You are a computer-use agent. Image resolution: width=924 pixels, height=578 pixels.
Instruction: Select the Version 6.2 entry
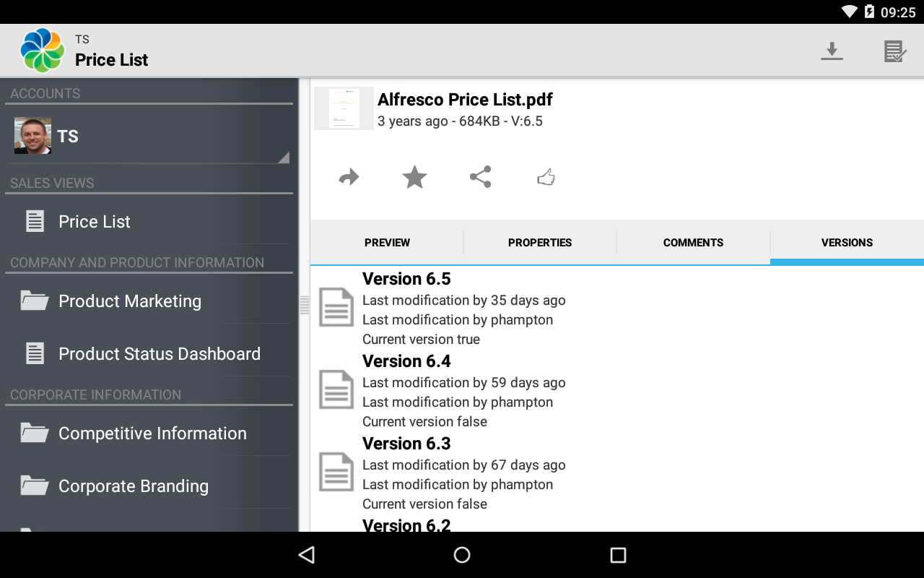point(617,523)
